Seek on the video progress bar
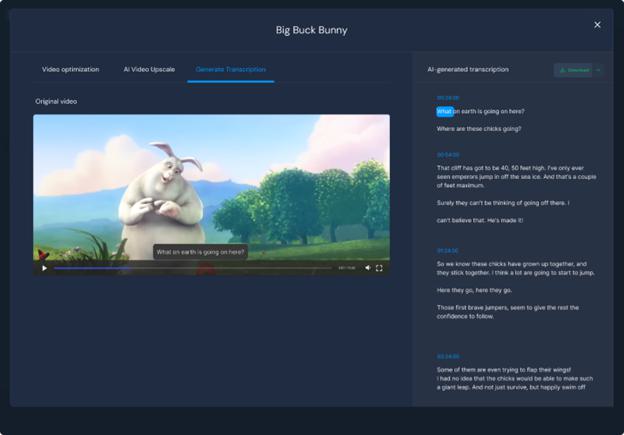Viewport: 624px width, 435px height. 190,268
